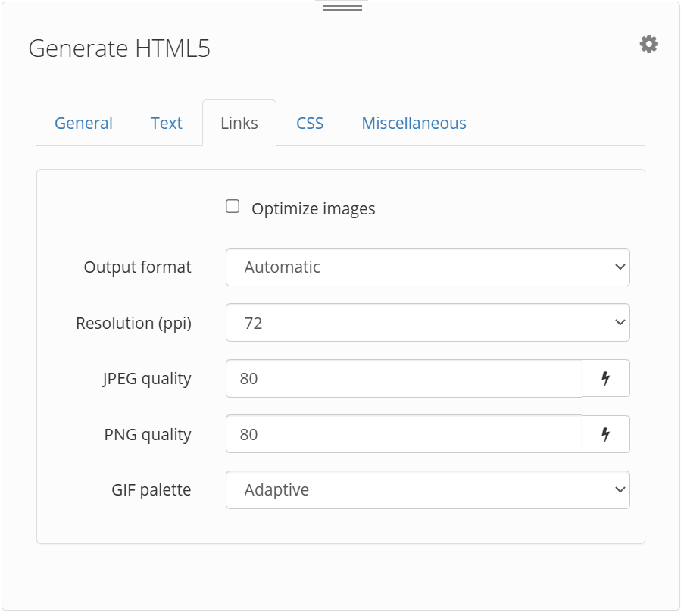The width and height of the screenshot is (684, 616).
Task: Click the Output format label
Action: pos(137,267)
